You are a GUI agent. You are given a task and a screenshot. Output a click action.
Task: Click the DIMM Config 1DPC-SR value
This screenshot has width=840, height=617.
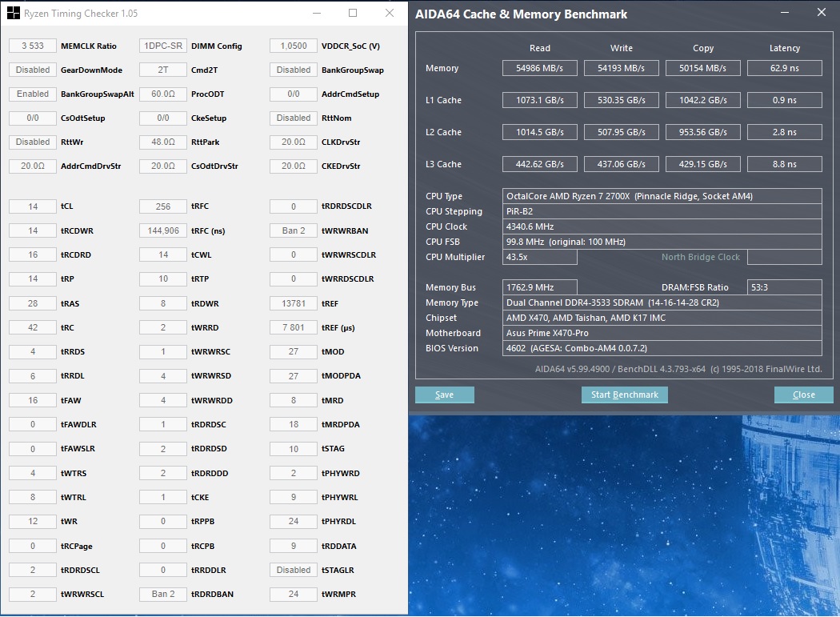click(x=163, y=46)
